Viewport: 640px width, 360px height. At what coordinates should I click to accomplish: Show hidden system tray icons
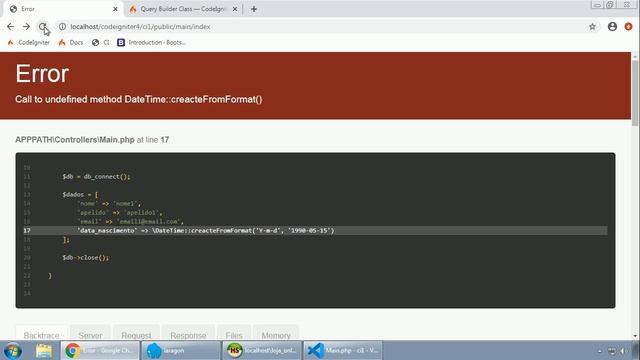(x=600, y=351)
